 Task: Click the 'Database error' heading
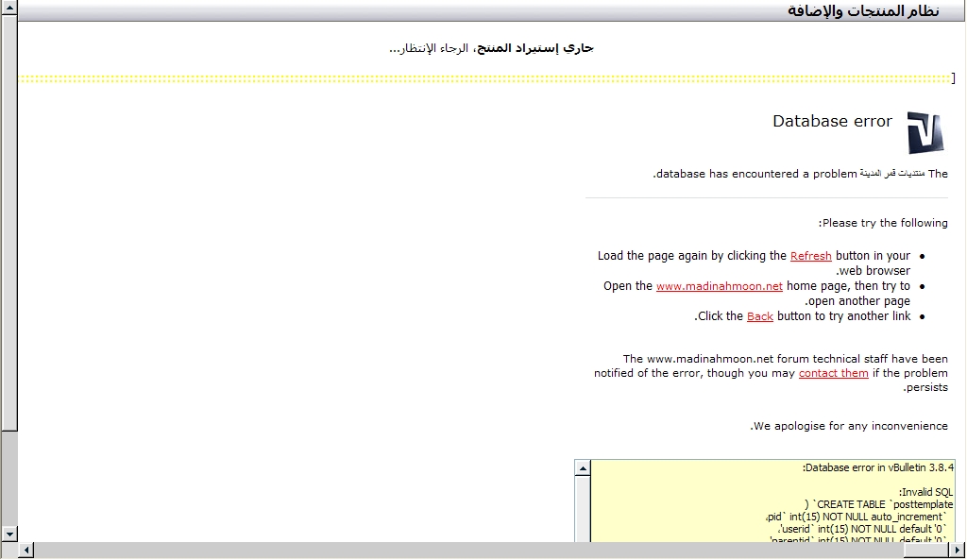coord(832,121)
